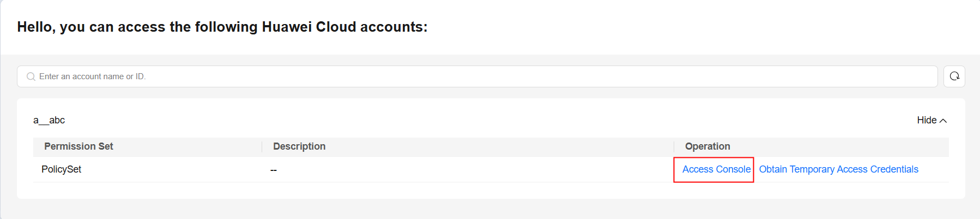Click the Huawei Cloud accounts greeting heading
Image resolution: width=980 pixels, height=219 pixels.
[222, 27]
